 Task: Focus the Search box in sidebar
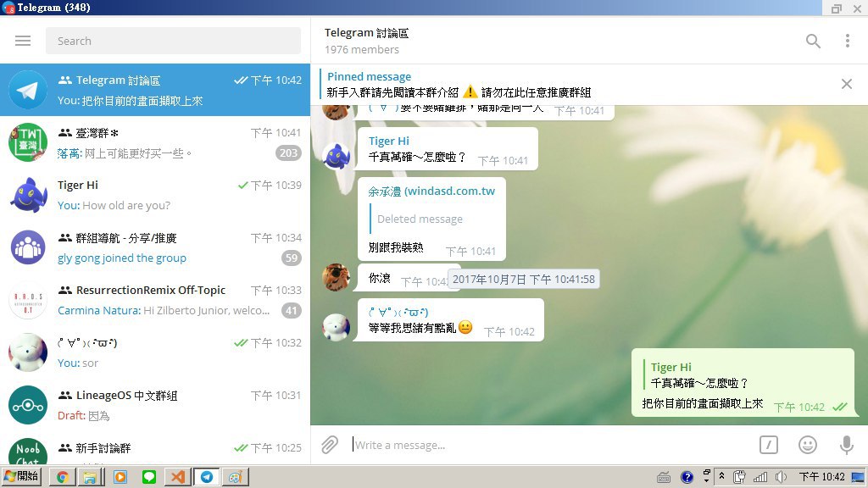click(x=173, y=41)
